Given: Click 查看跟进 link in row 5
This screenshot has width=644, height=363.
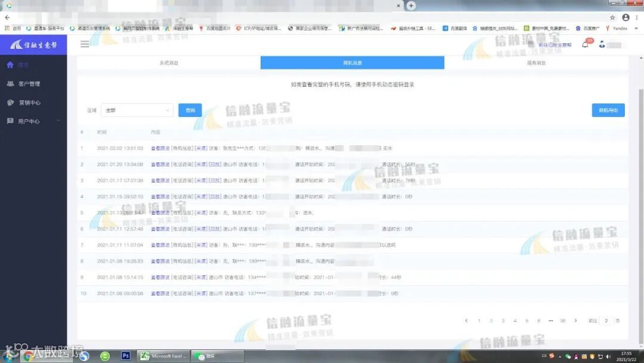Looking at the screenshot, I should [x=160, y=213].
